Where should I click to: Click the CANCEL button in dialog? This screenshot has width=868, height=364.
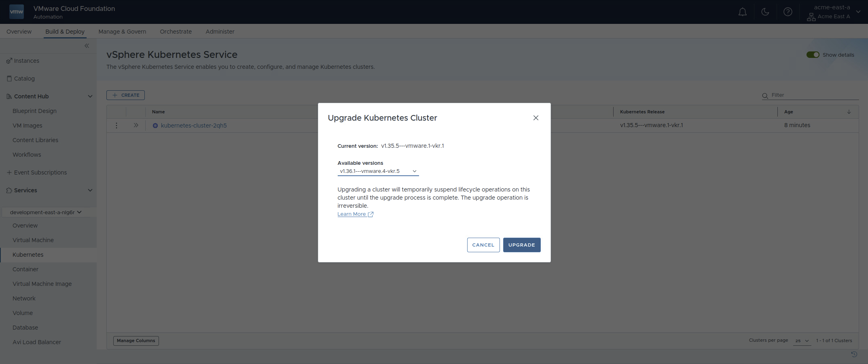click(483, 245)
